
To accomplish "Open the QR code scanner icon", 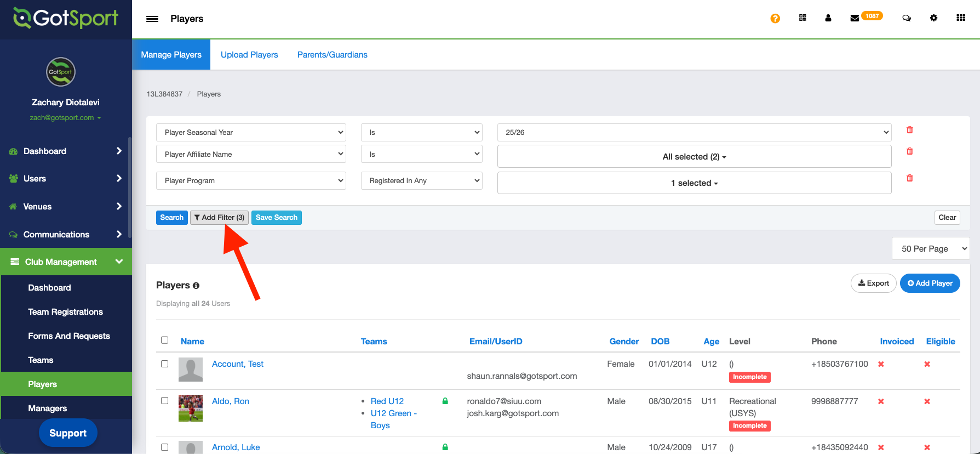I will coord(803,18).
